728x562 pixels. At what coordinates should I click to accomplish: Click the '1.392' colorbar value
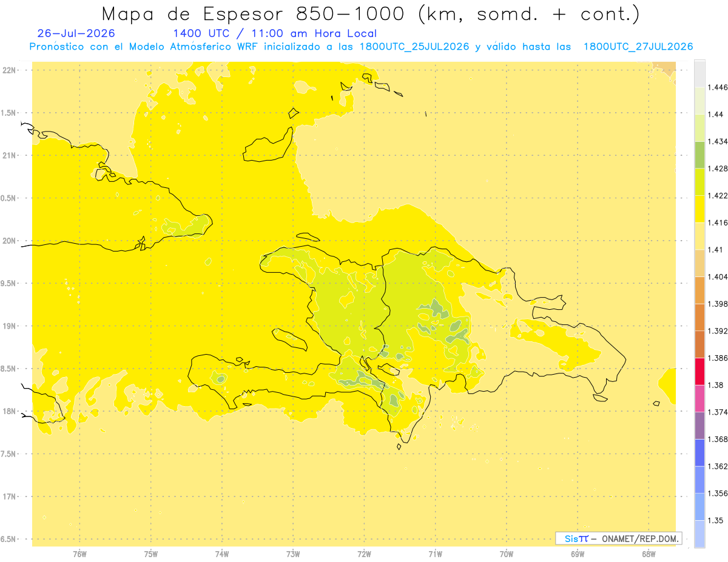716,331
